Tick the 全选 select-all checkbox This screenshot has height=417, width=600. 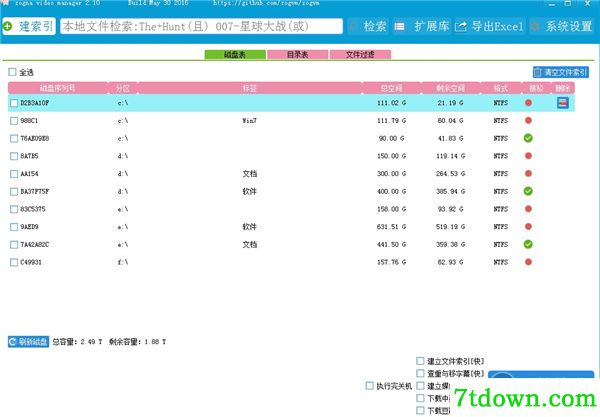pos(12,72)
